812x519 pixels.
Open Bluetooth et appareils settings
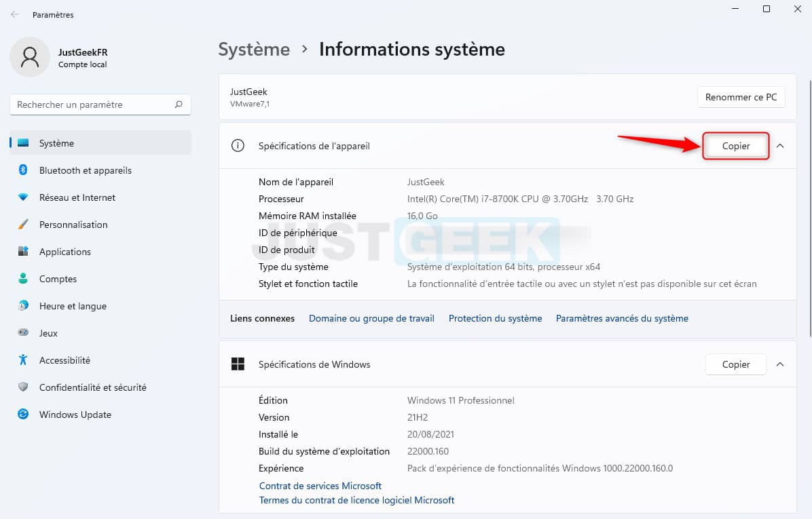pyautogui.click(x=100, y=170)
